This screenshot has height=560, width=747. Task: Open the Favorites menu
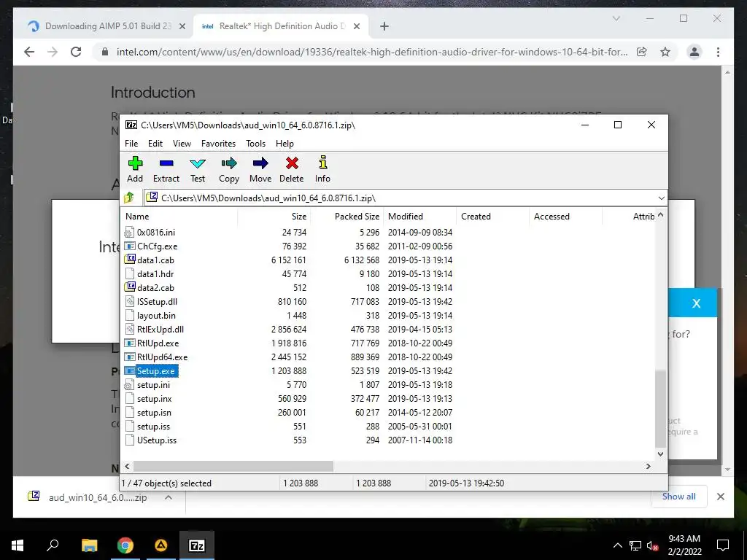coord(218,144)
